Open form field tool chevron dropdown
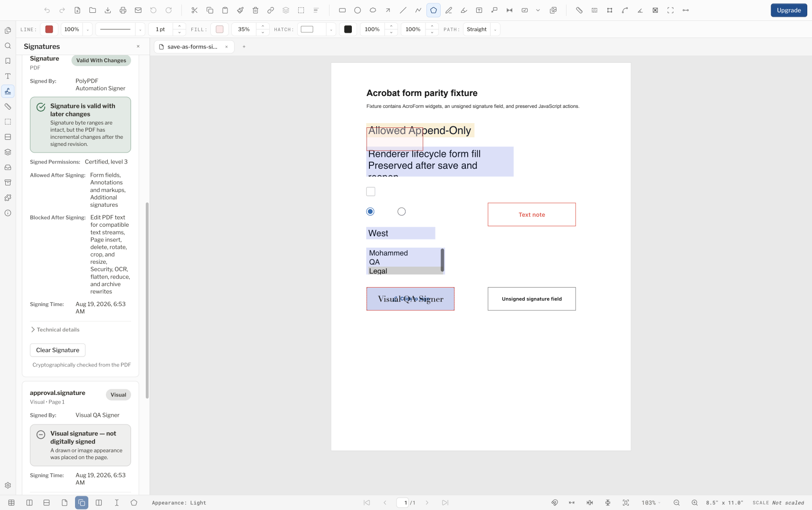This screenshot has height=510, width=812. click(x=538, y=10)
